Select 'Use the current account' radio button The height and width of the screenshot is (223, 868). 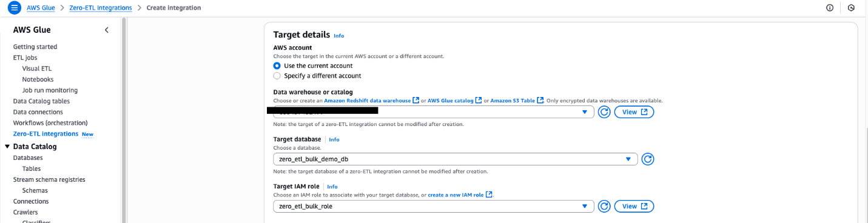[277, 65]
